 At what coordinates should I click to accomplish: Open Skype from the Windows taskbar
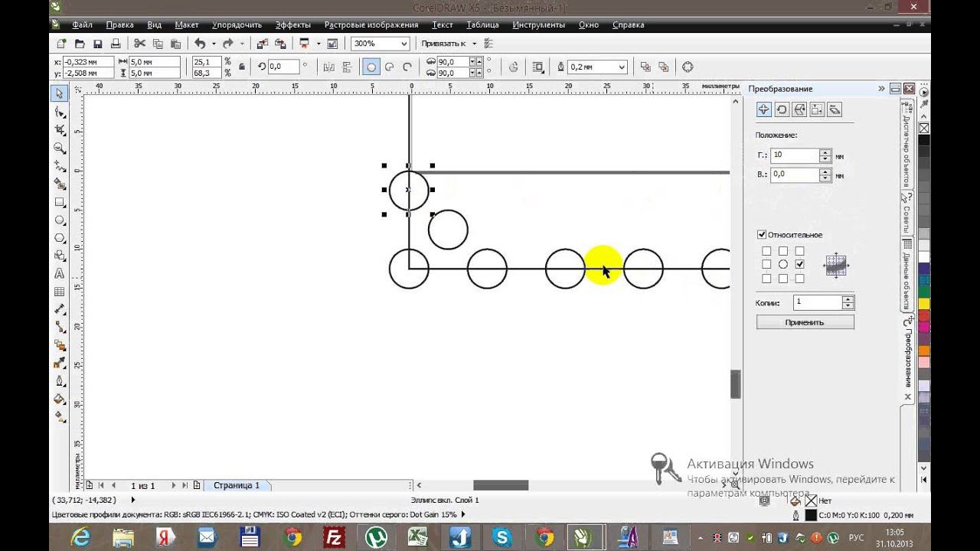coord(502,537)
